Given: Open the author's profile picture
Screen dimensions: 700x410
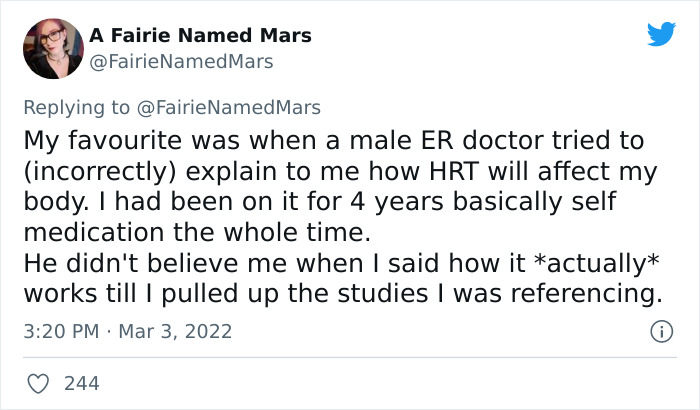Looking at the screenshot, I should [x=51, y=47].
